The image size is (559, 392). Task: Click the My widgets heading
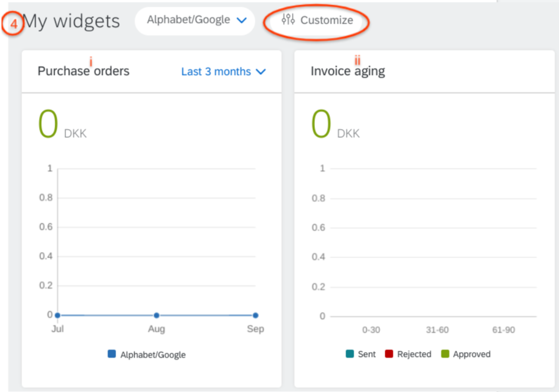[71, 22]
